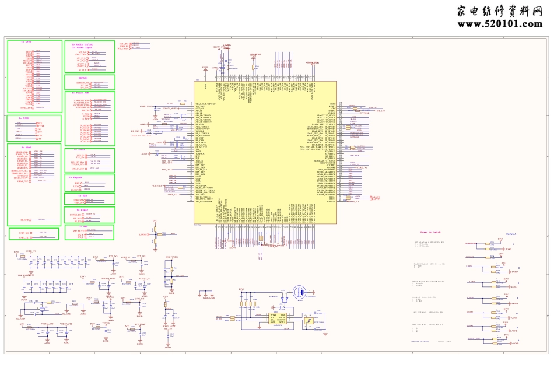554x392 pixels.
Task: Select the "To USB" green block
Action: (x=89, y=199)
